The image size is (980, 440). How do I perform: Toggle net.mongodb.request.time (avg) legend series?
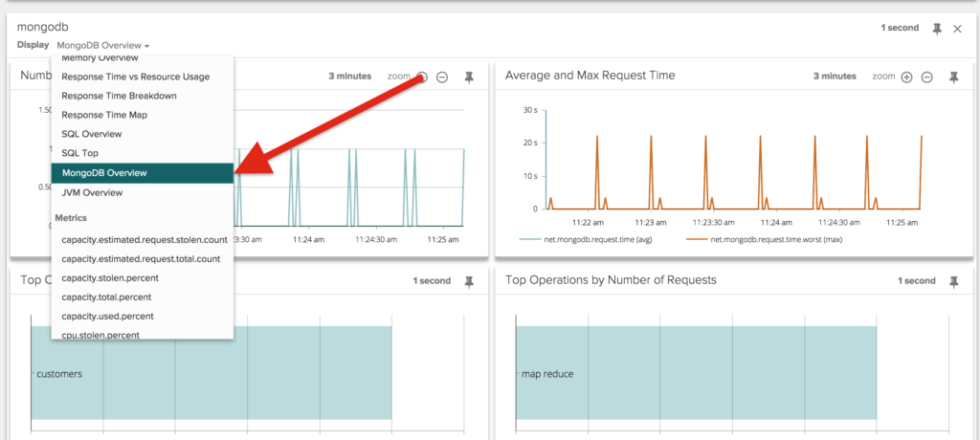click(x=587, y=239)
